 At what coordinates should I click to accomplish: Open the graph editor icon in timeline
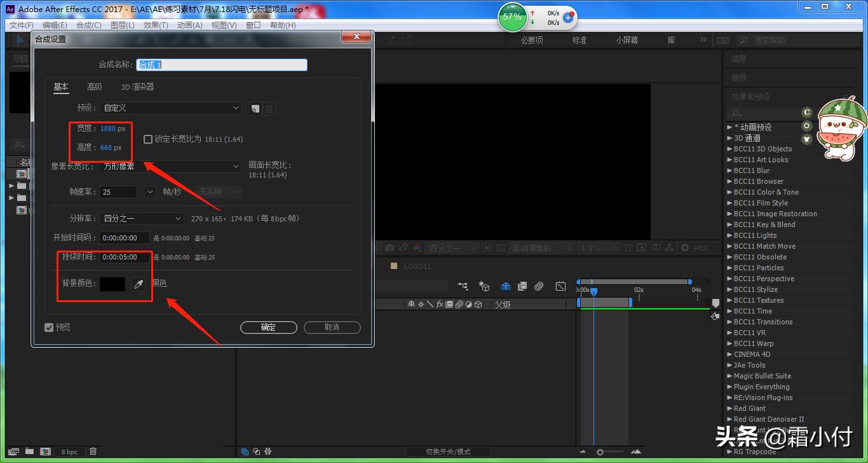560,287
